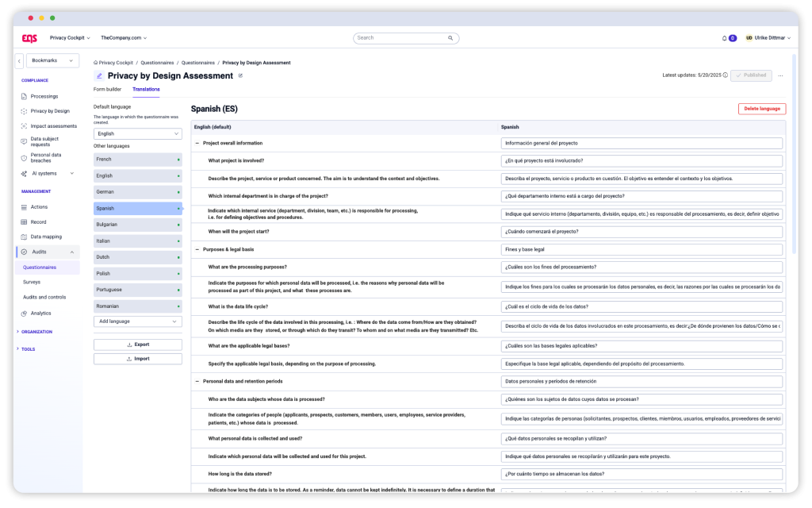Open Personal data breaches section

tap(45, 158)
